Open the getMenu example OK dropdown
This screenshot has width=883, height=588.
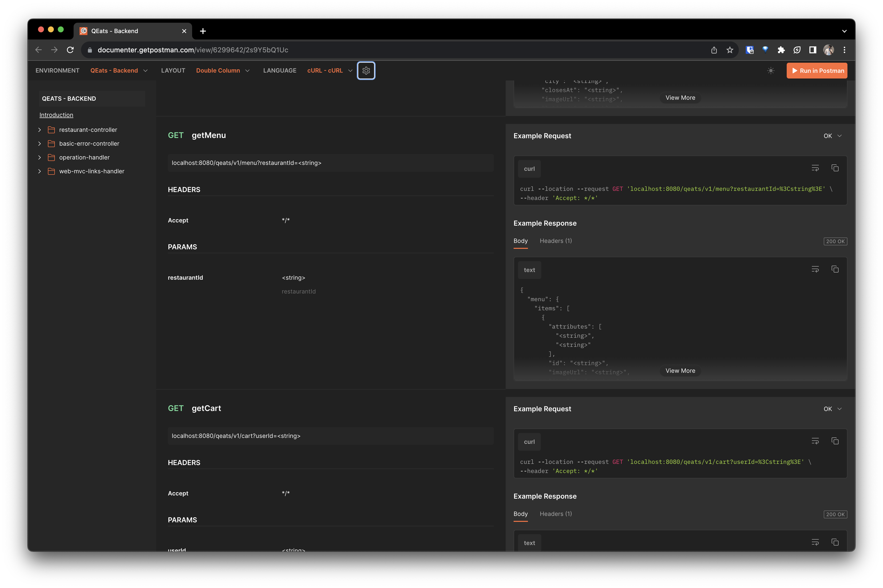(833, 136)
